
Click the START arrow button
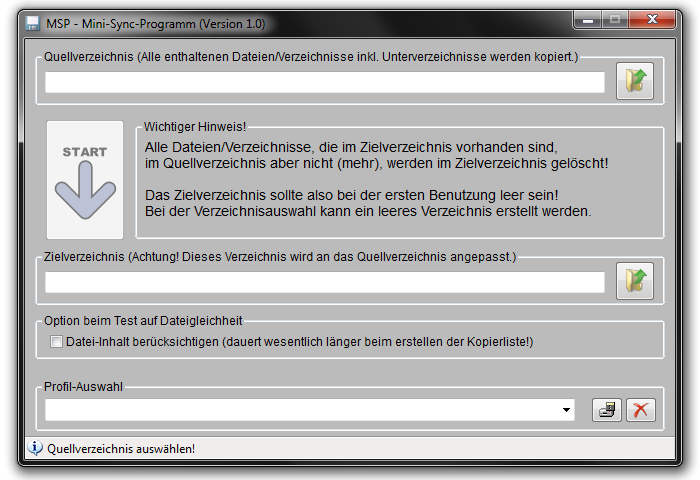tap(85, 180)
